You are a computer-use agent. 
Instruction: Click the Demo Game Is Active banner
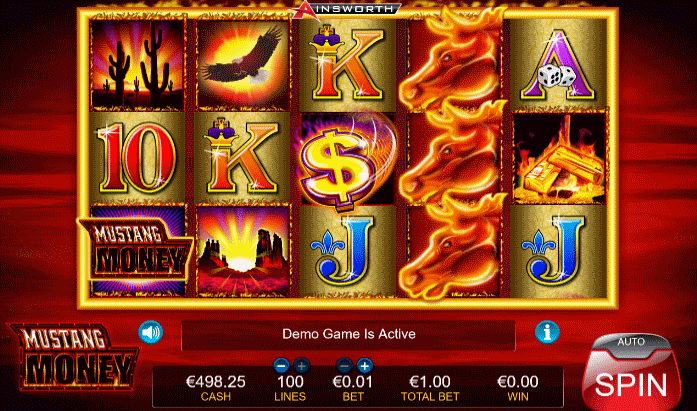click(348, 335)
